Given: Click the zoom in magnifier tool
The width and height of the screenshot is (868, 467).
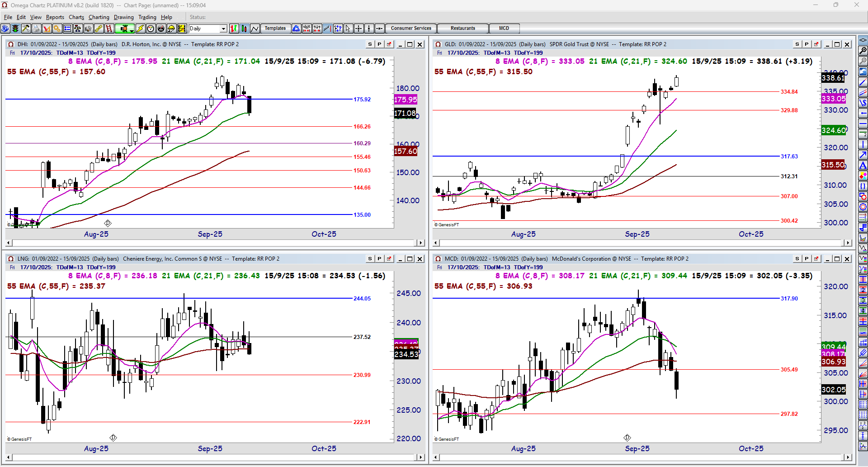Looking at the screenshot, I should pyautogui.click(x=863, y=51).
